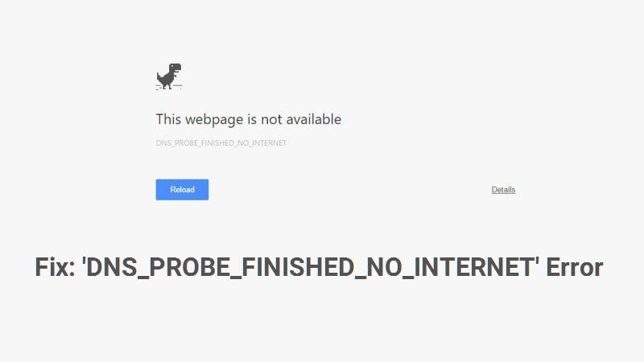Click the dinosaur's tail

coord(159,76)
